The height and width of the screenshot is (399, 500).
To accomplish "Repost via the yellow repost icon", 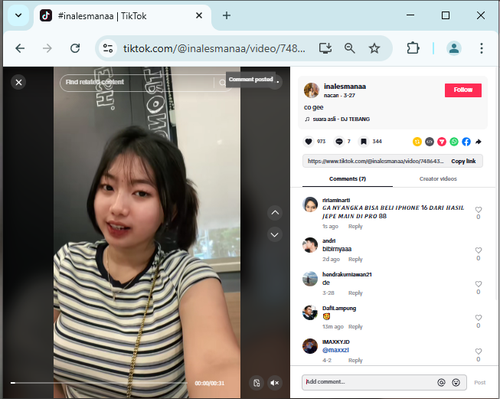I will coord(417,142).
